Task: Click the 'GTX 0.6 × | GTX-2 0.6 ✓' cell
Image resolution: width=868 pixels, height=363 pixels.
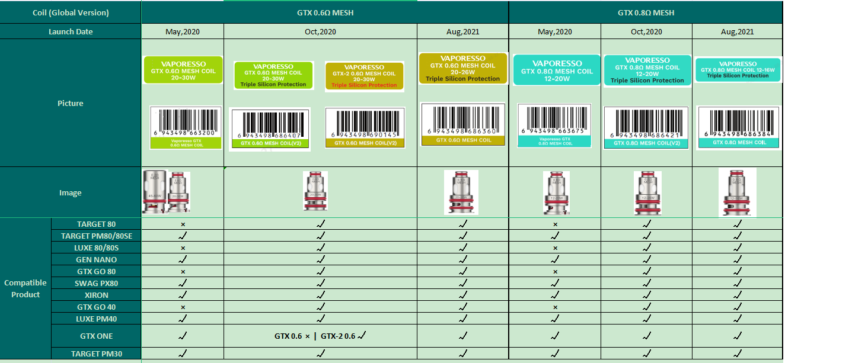Action: pos(320,336)
